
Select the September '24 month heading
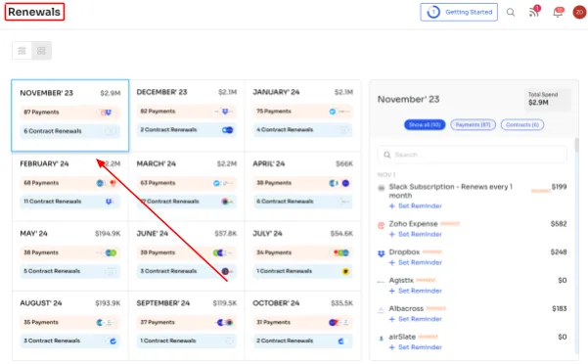(163, 303)
